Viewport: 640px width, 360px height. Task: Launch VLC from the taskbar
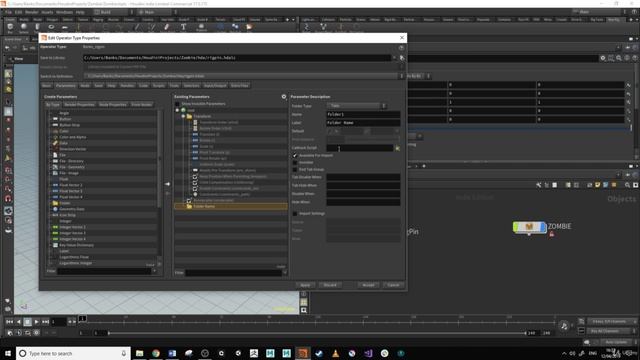coord(335,353)
